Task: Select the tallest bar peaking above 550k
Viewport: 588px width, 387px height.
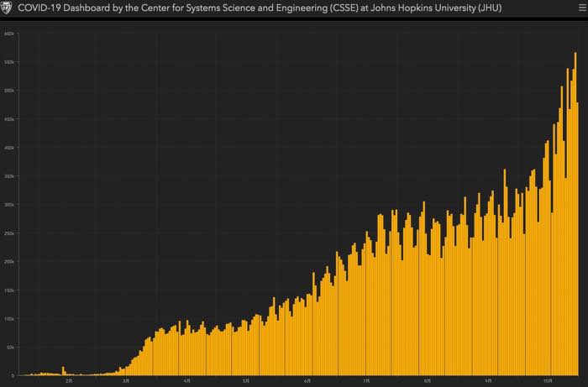Action: pos(575,213)
